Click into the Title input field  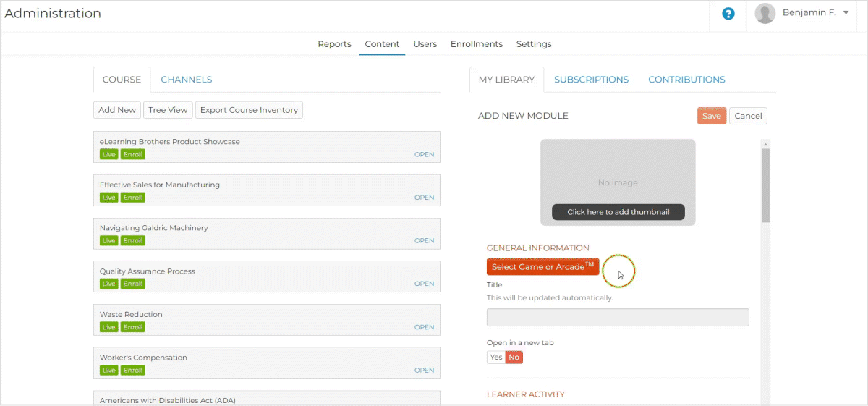618,317
